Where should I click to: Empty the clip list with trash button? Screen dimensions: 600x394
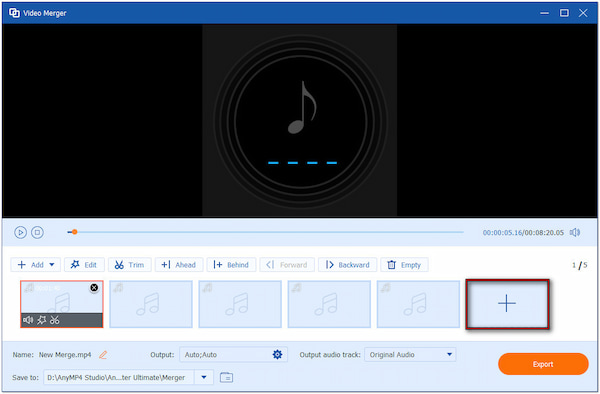404,265
